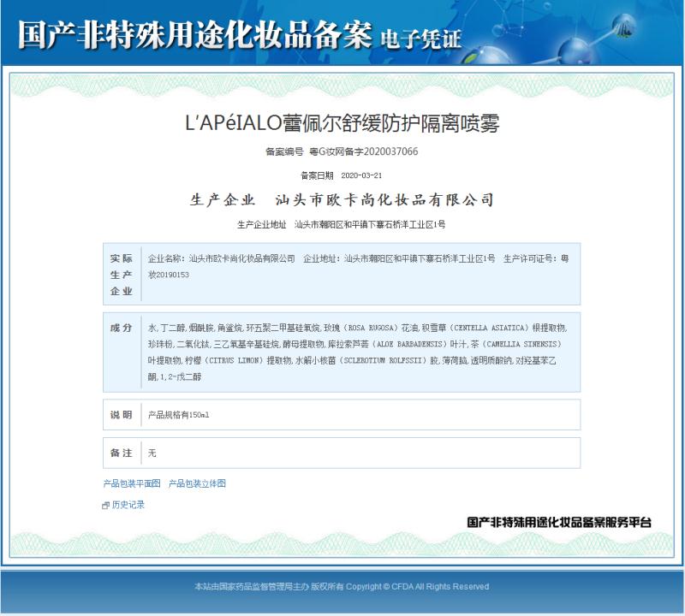Click the remark value 无
Viewport: 685px width, 616px height.
click(152, 453)
